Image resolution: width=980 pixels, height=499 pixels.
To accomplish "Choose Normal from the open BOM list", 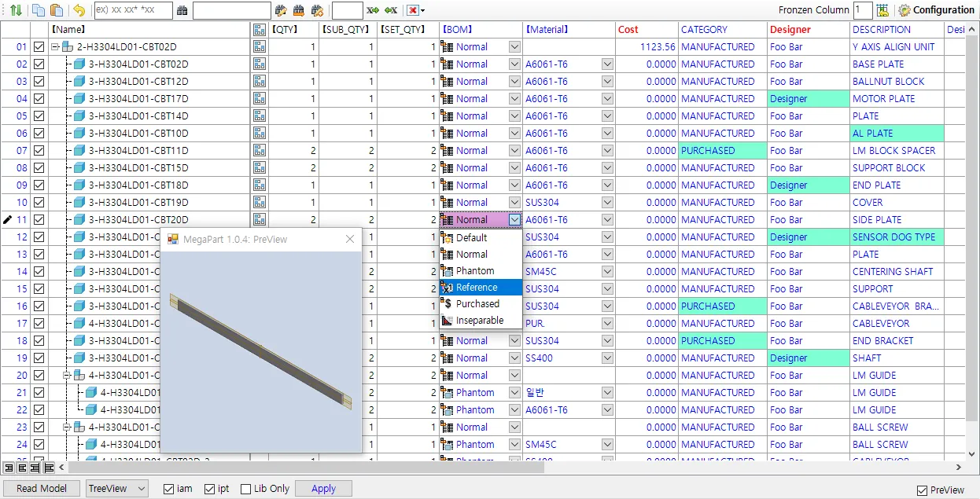I will [481, 254].
